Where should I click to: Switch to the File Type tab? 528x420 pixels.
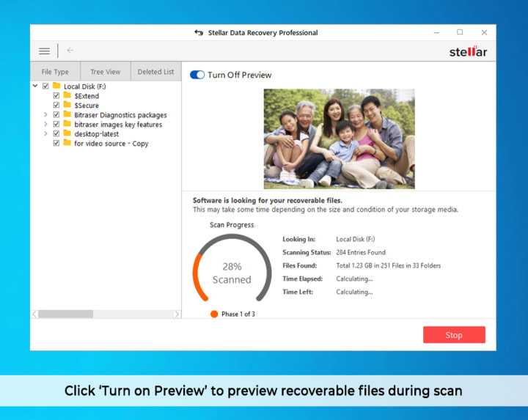tap(55, 72)
